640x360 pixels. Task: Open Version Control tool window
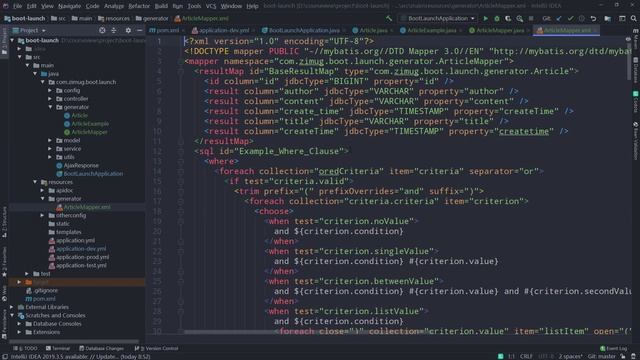click(156, 348)
